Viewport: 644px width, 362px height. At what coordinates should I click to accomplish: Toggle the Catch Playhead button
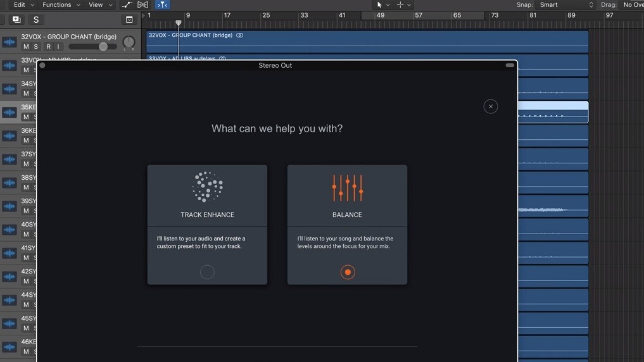(162, 4)
